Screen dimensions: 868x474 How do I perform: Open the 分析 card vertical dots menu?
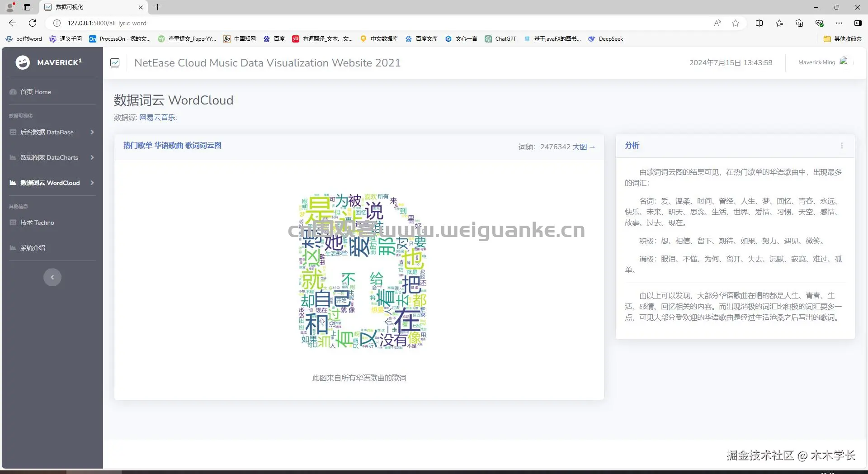pos(841,146)
